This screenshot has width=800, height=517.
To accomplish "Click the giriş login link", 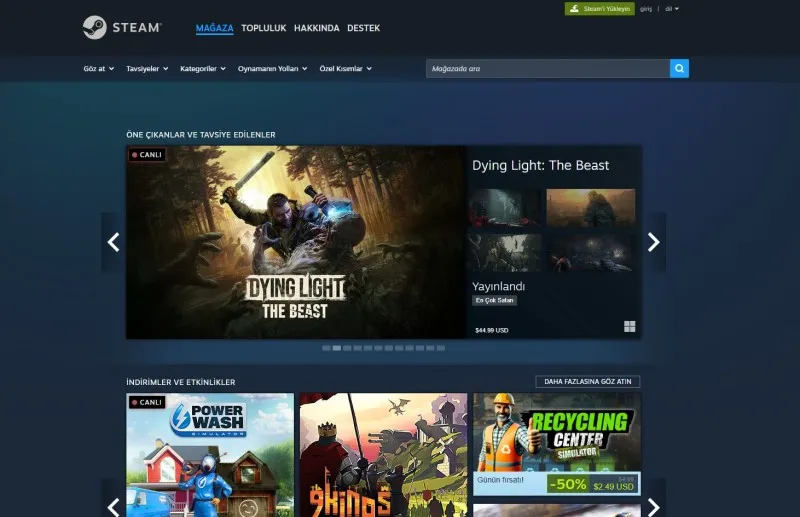I will click(646, 9).
